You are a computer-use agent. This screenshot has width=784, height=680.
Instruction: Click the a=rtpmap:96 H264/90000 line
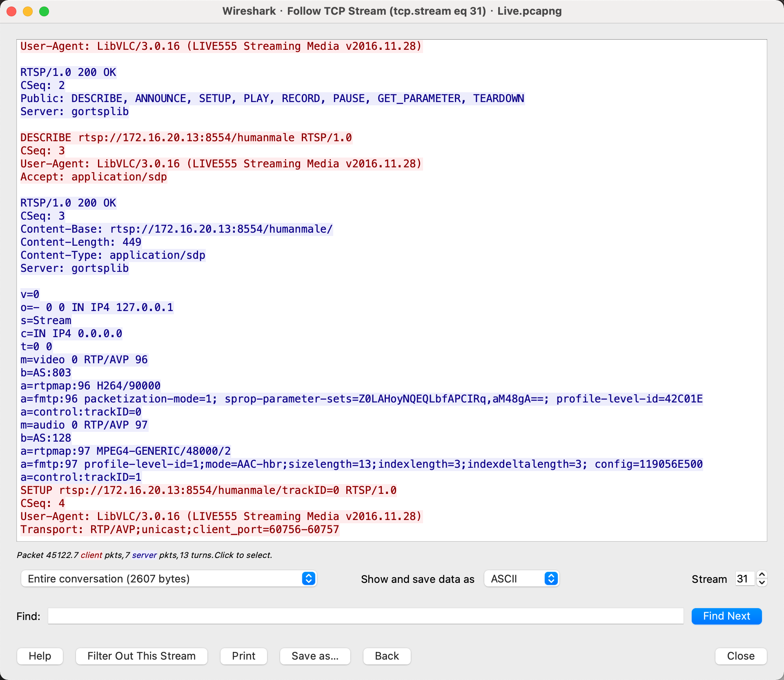[x=90, y=386]
